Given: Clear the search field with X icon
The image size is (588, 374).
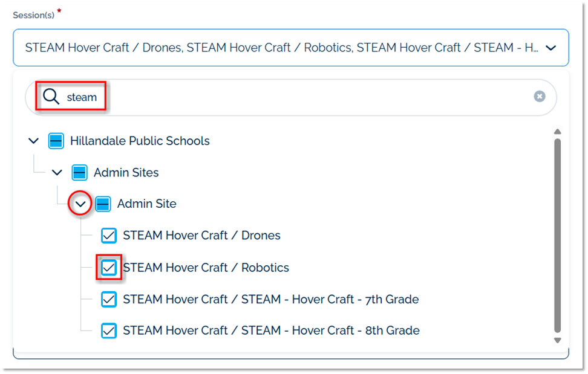Looking at the screenshot, I should 539,97.
